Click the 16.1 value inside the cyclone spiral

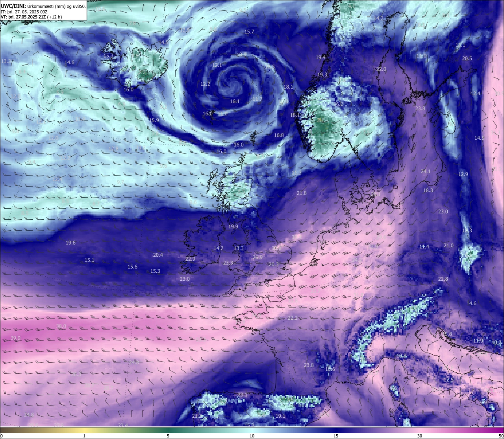[x=235, y=101]
